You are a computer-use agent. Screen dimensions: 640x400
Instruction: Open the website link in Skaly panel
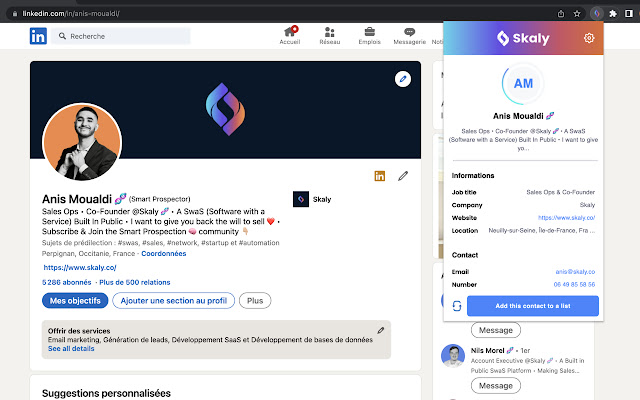point(566,218)
